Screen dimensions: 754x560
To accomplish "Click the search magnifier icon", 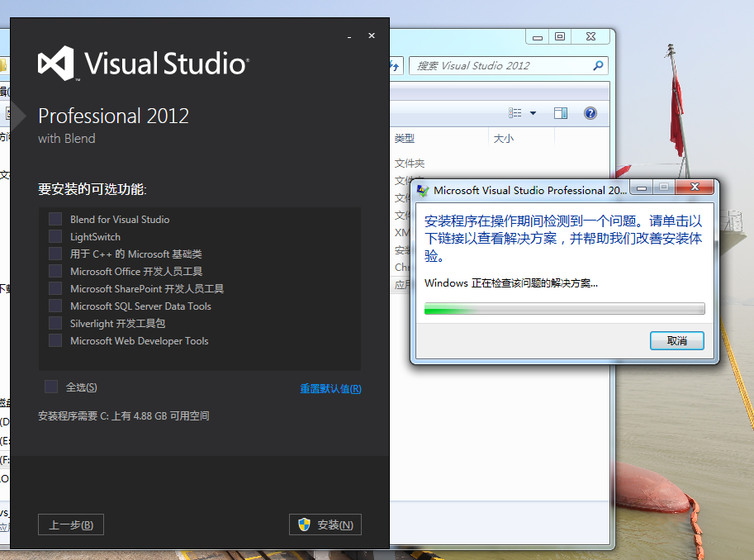I will [598, 65].
